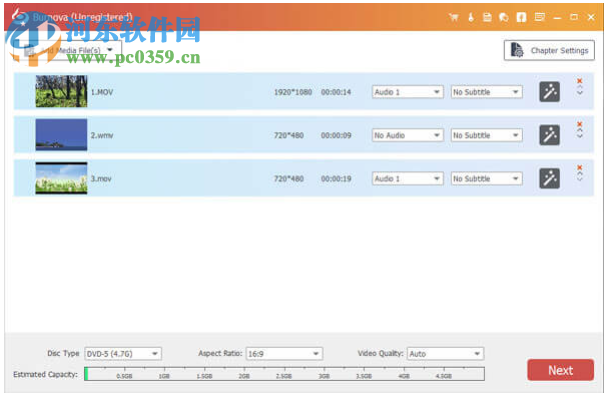Open the No Subtitle dropdown for 1.MOV
Viewport: 612px width, 399px height.
(x=486, y=92)
